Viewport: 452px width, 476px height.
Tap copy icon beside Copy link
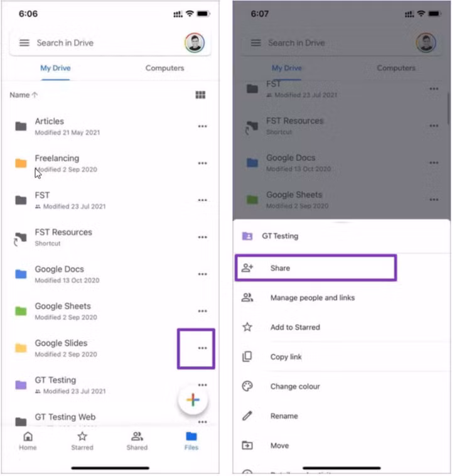tap(247, 357)
